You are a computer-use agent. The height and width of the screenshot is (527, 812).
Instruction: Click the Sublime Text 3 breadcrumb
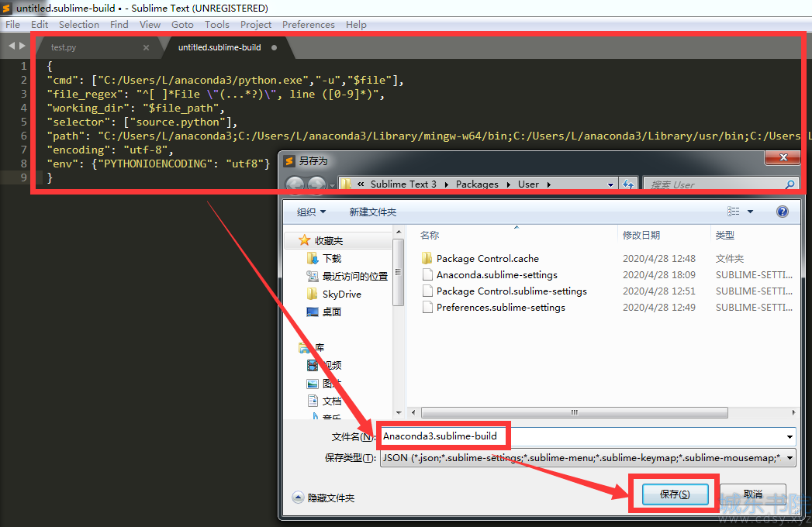(x=403, y=184)
